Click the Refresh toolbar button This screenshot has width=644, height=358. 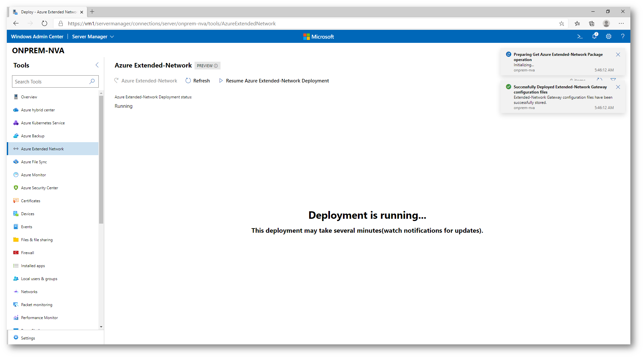[197, 81]
